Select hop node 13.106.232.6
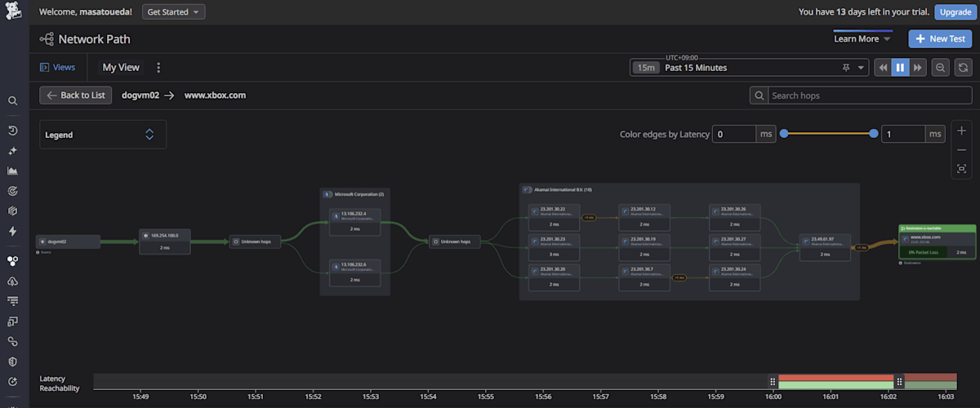 (354, 272)
